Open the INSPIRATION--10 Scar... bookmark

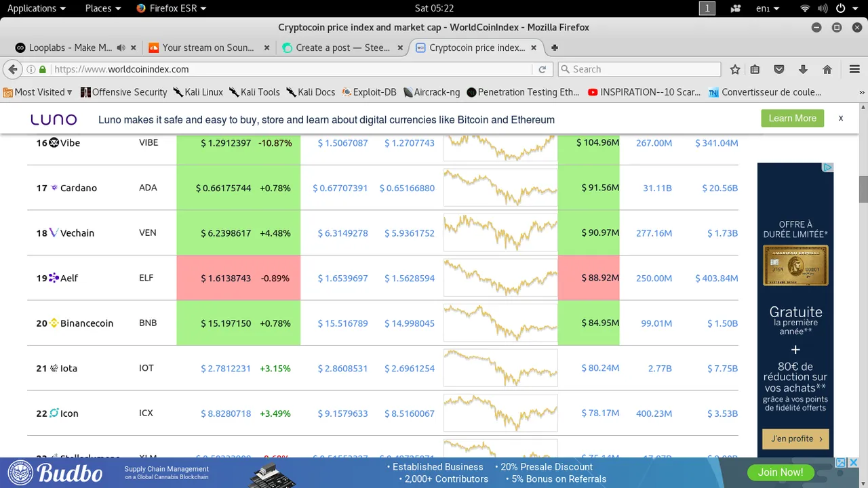[x=644, y=92]
